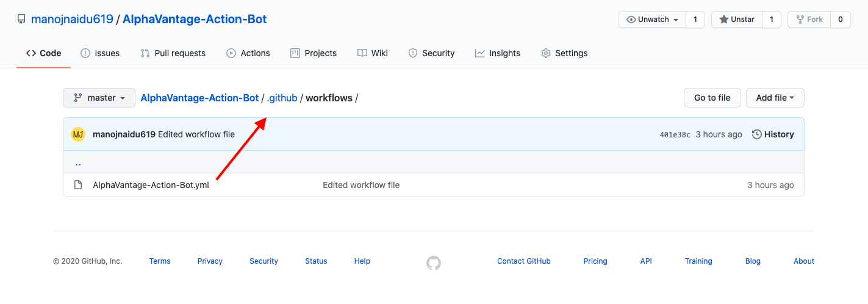This screenshot has width=868, height=304.
Task: Click the GitHub Octocat logo in the footer
Action: (x=433, y=263)
